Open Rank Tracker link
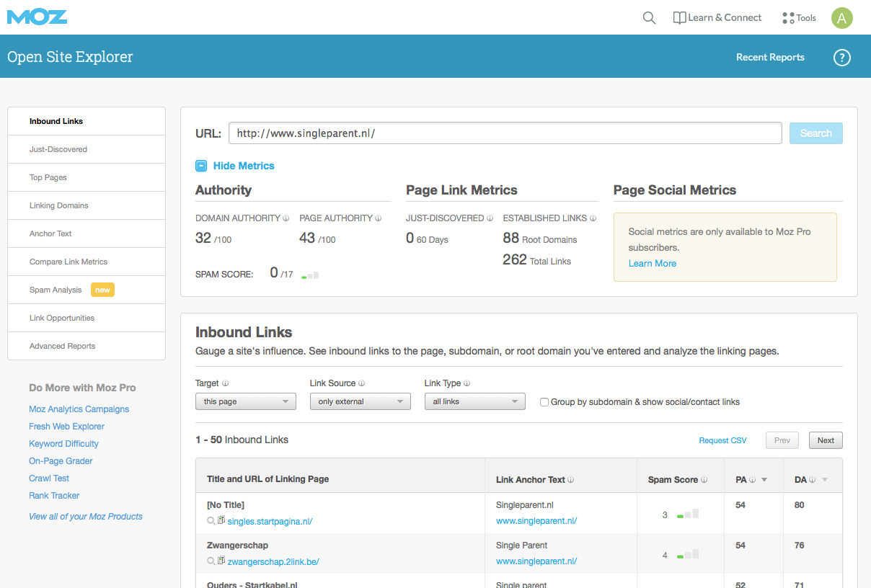Screen dimensions: 871x588 tap(54, 496)
